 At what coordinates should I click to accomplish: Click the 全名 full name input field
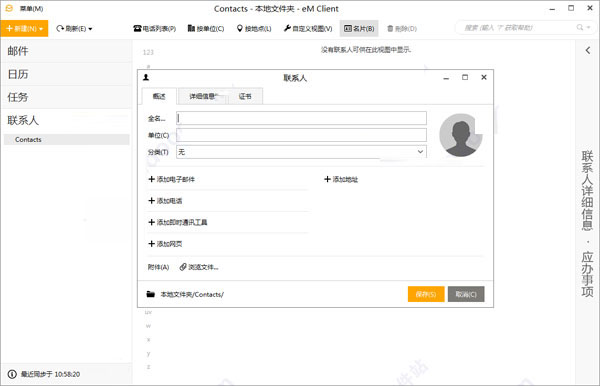tap(302, 118)
